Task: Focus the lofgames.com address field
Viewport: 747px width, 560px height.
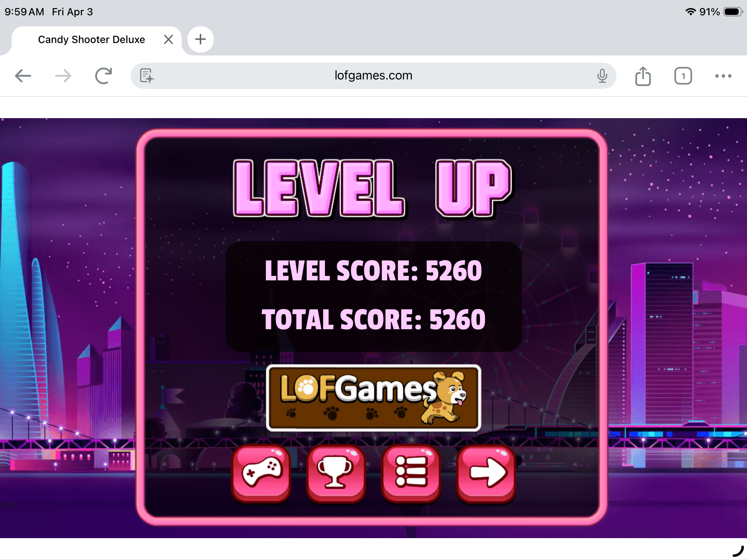Action: [x=373, y=76]
